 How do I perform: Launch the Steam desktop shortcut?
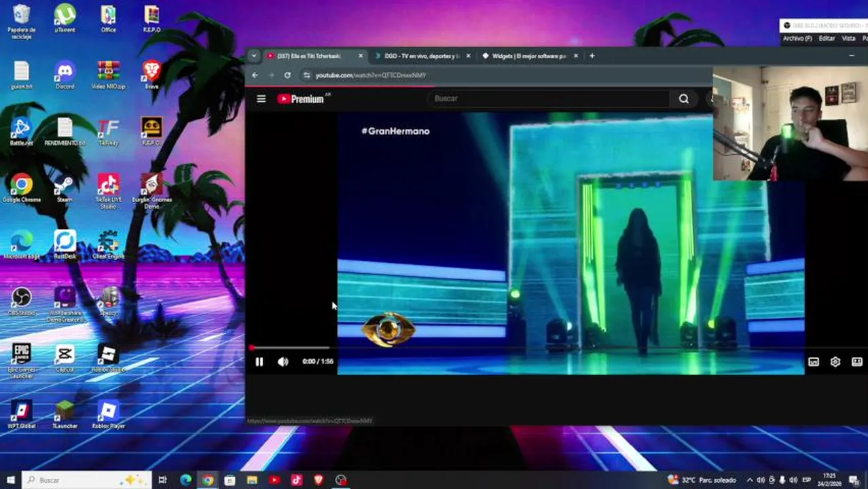click(65, 188)
